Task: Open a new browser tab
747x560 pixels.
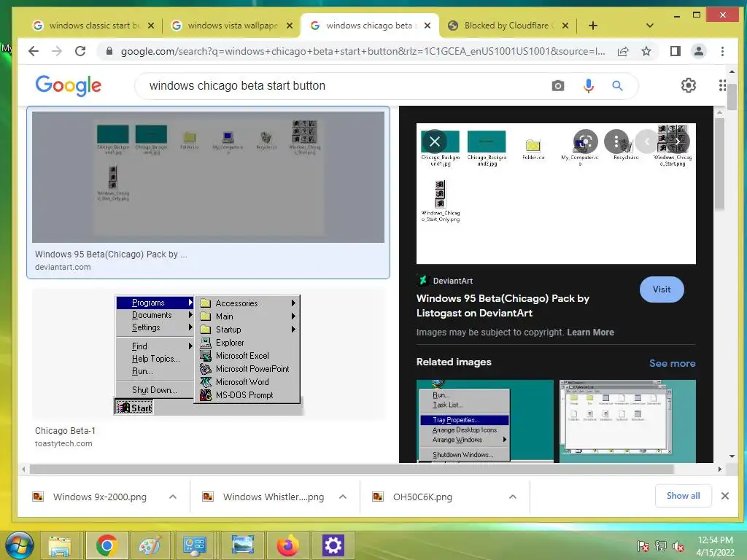Action: [x=592, y=26]
